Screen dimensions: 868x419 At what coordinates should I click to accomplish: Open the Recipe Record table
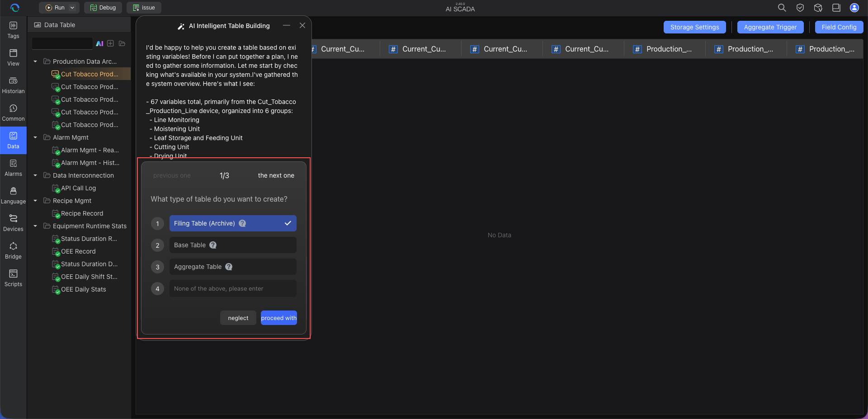pos(78,213)
